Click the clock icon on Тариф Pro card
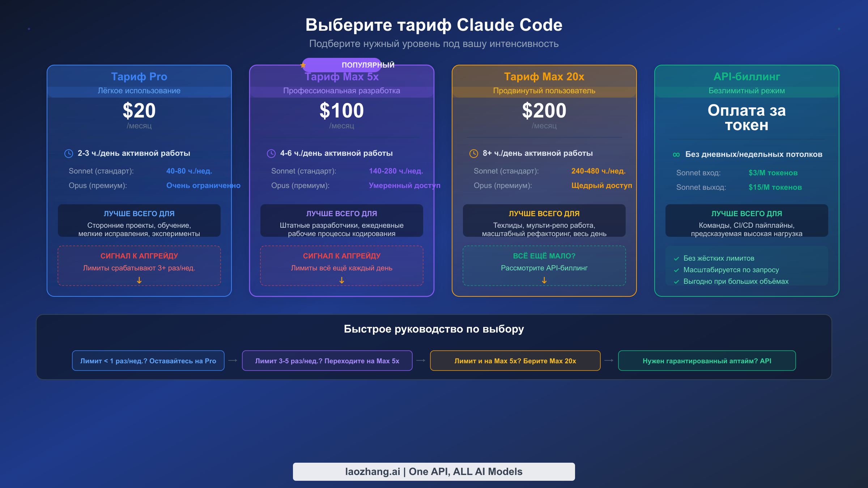868x488 pixels. (69, 153)
